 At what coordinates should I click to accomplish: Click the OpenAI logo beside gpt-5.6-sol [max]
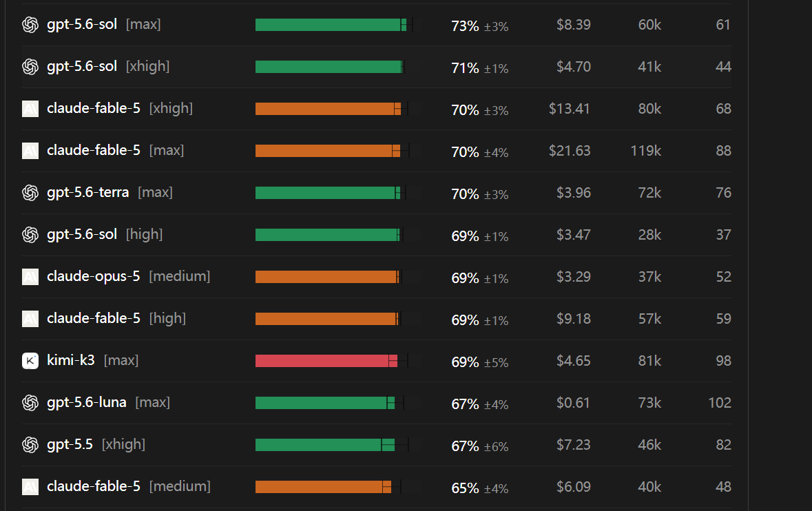coord(30,24)
